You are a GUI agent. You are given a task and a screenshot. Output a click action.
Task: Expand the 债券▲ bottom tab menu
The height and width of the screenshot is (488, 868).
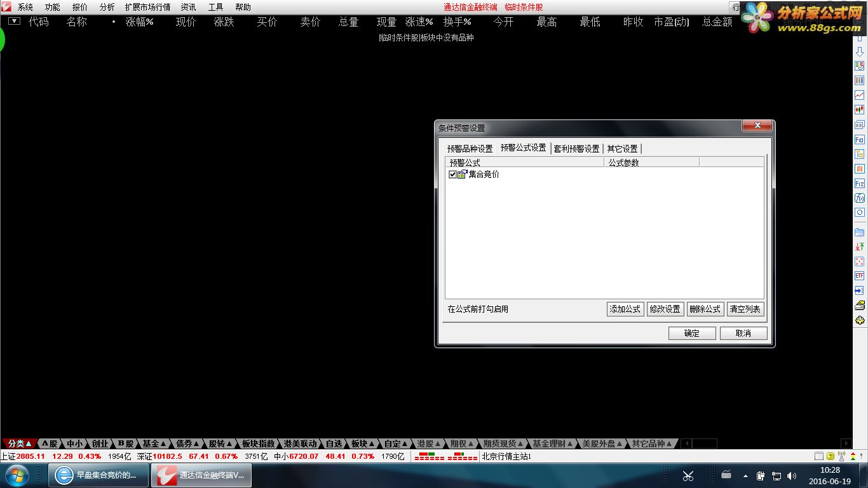pos(187,444)
